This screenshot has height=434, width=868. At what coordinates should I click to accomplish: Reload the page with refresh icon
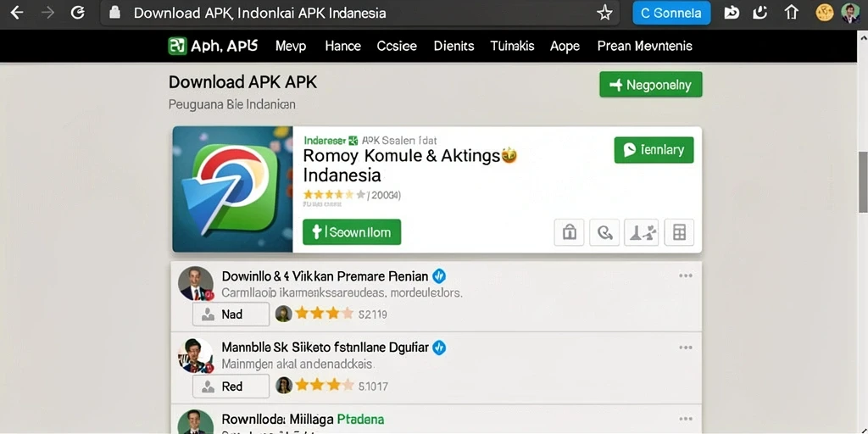77,13
